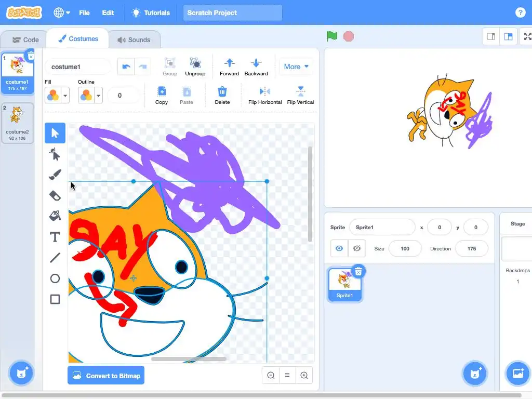Viewport: 532px width, 399px height.
Task: Open the Outline color dropdown arrow
Action: click(x=98, y=96)
